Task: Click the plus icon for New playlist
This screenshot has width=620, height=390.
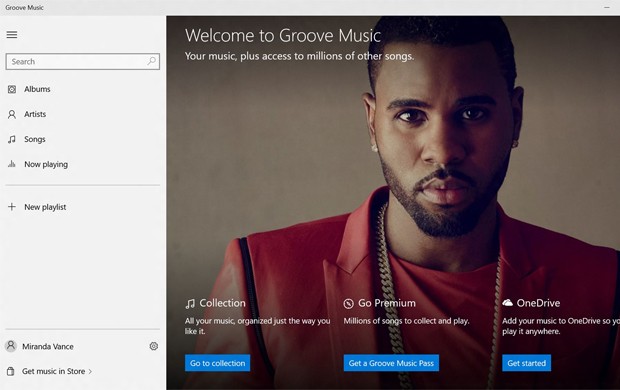Action: (x=12, y=206)
